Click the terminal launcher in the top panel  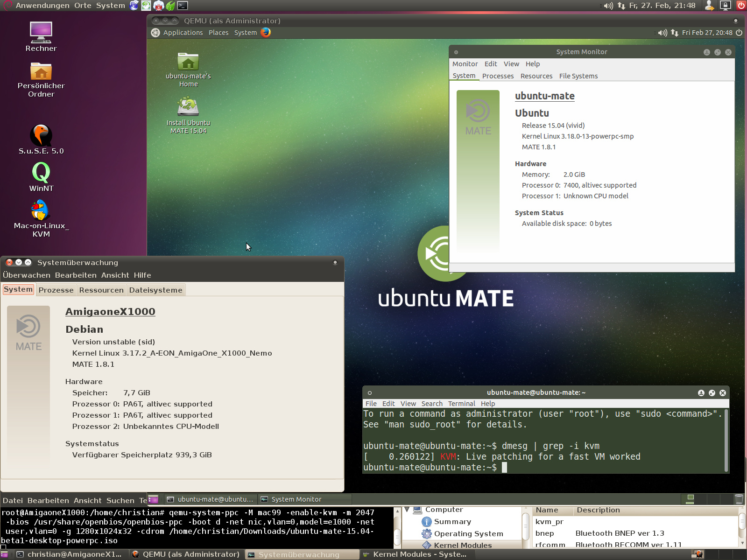pos(183,6)
